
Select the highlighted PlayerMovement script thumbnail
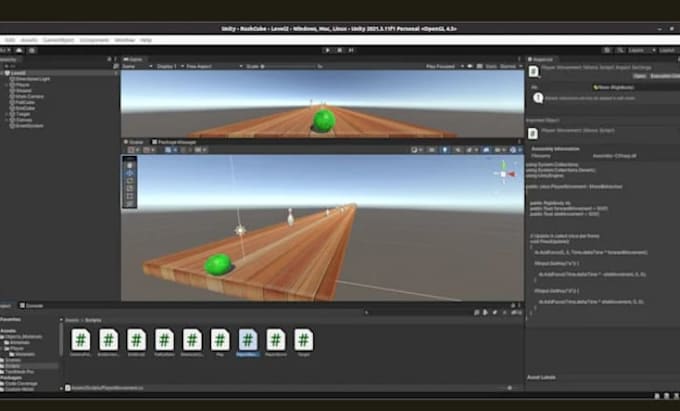click(248, 339)
